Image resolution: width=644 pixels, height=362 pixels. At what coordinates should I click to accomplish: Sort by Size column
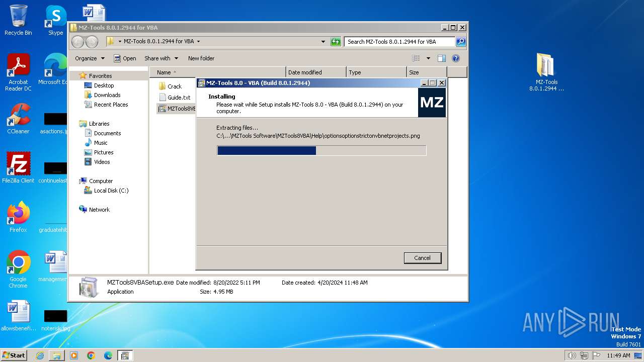point(427,72)
